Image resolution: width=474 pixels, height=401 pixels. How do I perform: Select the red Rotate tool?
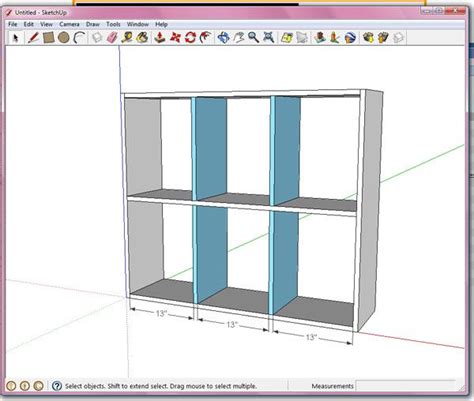(x=190, y=37)
